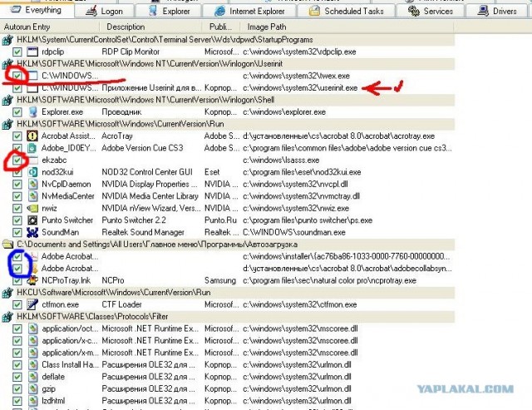Sort by Description column header
Screen dimensions: 532x410
[x=150, y=27]
